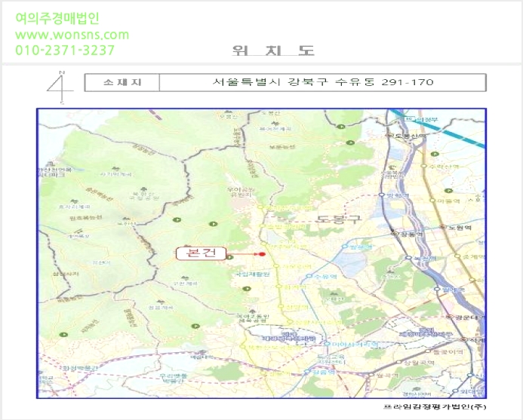Click the 녹천역 station circle
523x420 pixels.
click(408, 258)
